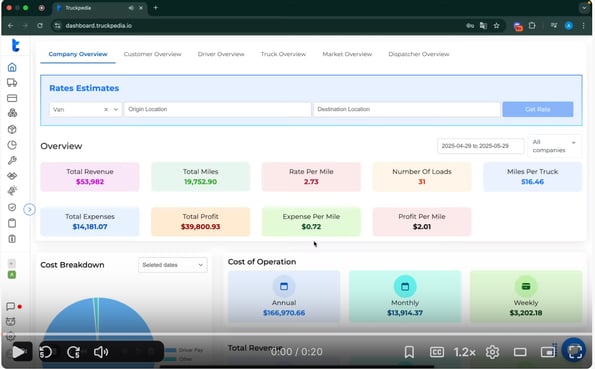Image resolution: width=595 pixels, height=369 pixels.
Task: Click the $166,970.66 annual cost value
Action: click(284, 313)
